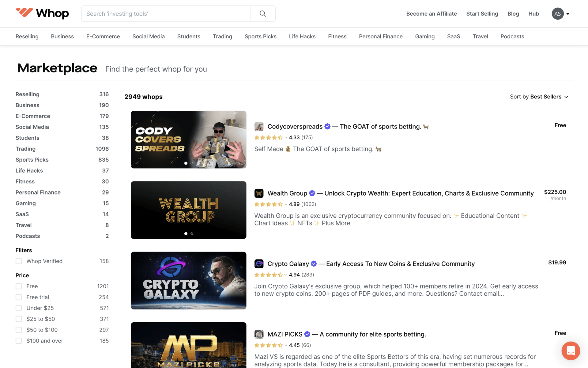Click Crypto Galaxy star rating

point(269,275)
